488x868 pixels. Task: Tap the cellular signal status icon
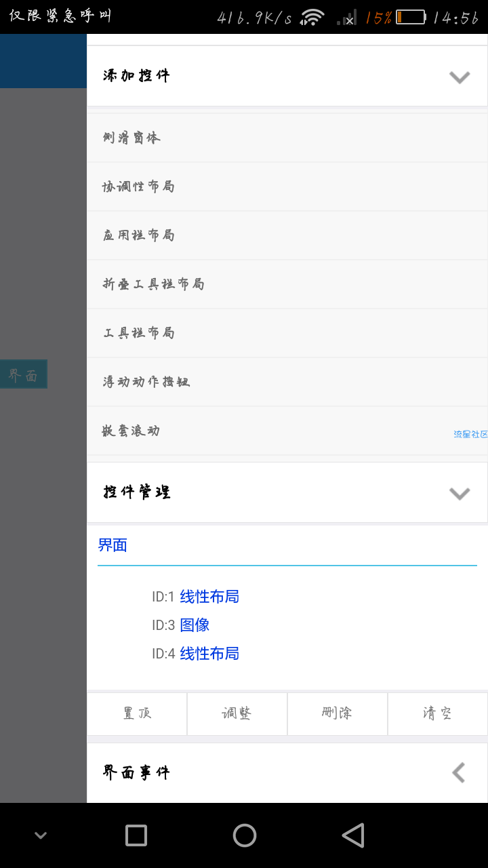tap(346, 17)
